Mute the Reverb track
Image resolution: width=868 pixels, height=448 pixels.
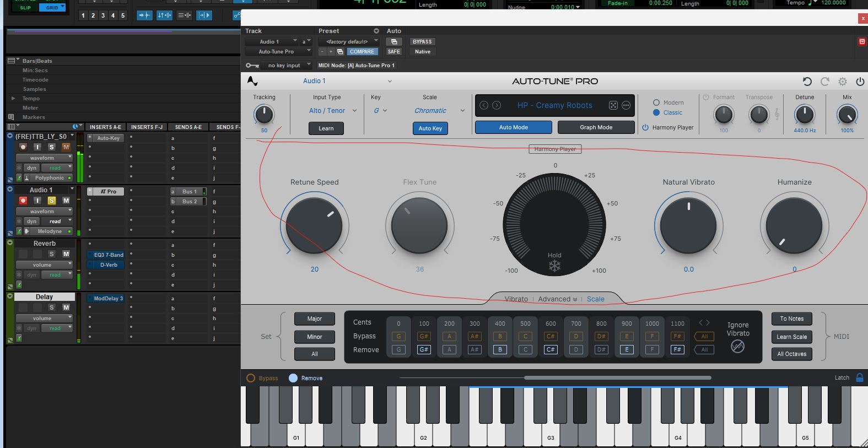click(66, 254)
